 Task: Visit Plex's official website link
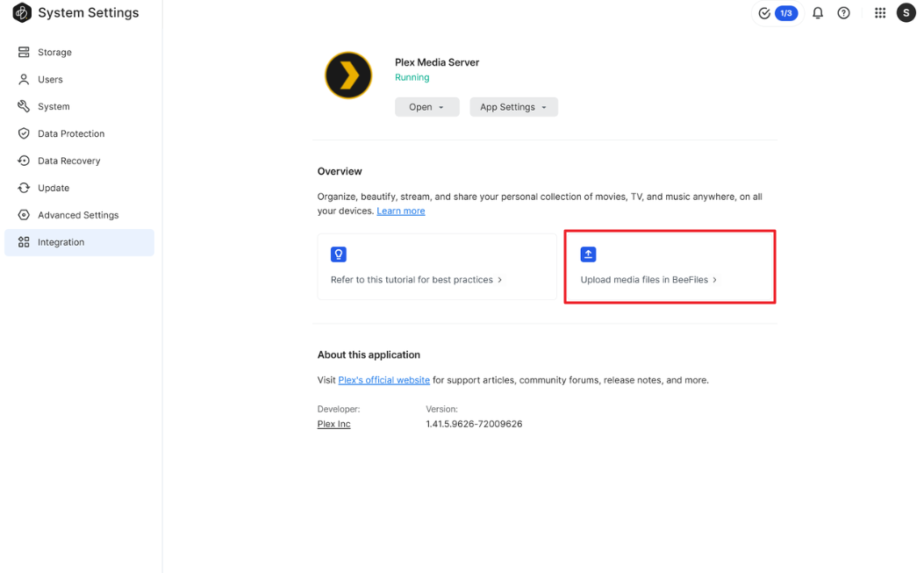383,380
